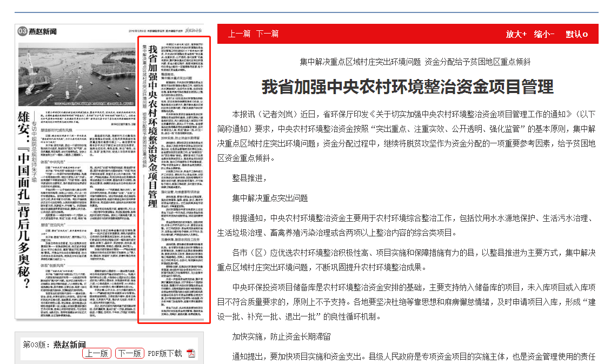Select the red-outlined article region on the page
Viewport: 604px width, 364px height.
174,180
